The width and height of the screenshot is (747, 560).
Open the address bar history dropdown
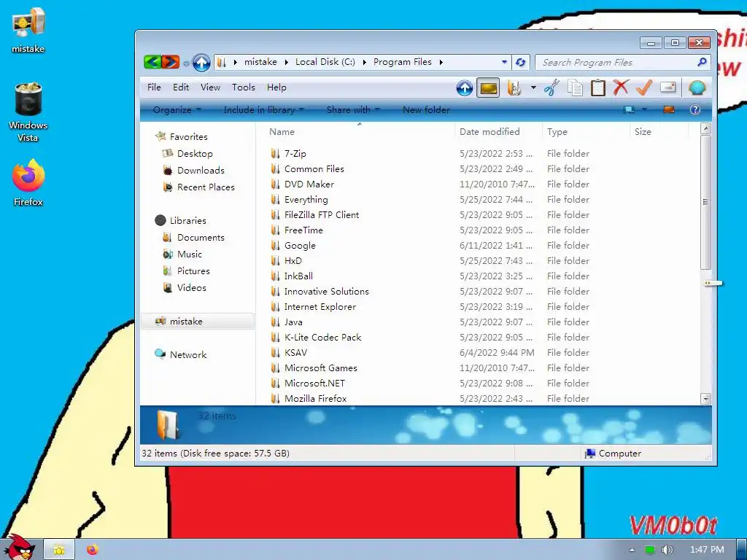(504, 63)
